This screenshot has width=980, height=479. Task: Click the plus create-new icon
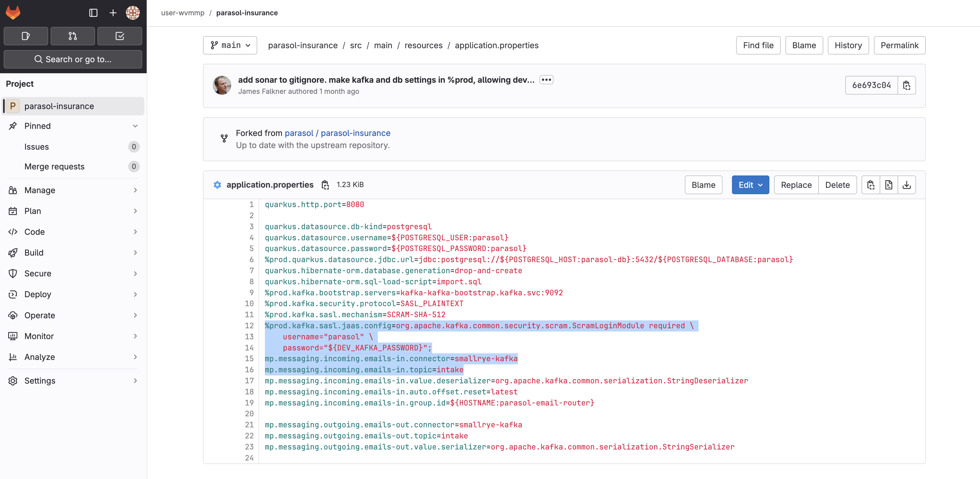(113, 13)
